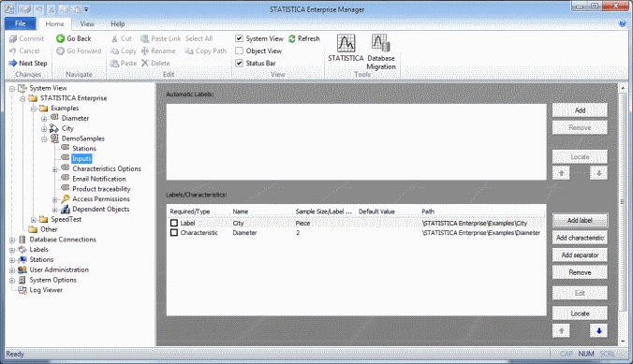Expand the SpeedTest folder
This screenshot has height=364, width=633.
pyautogui.click(x=34, y=220)
